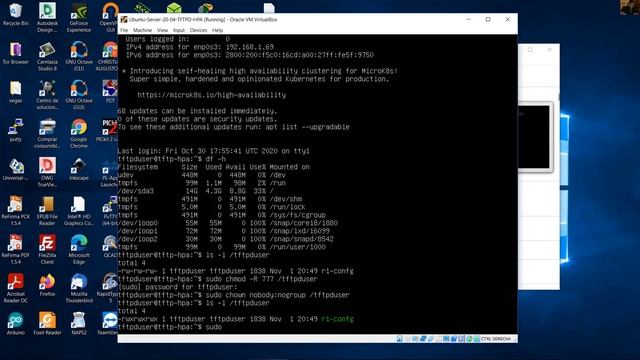Click the 'sudo chmod -R 777 /tftpduser' line

click(218, 279)
